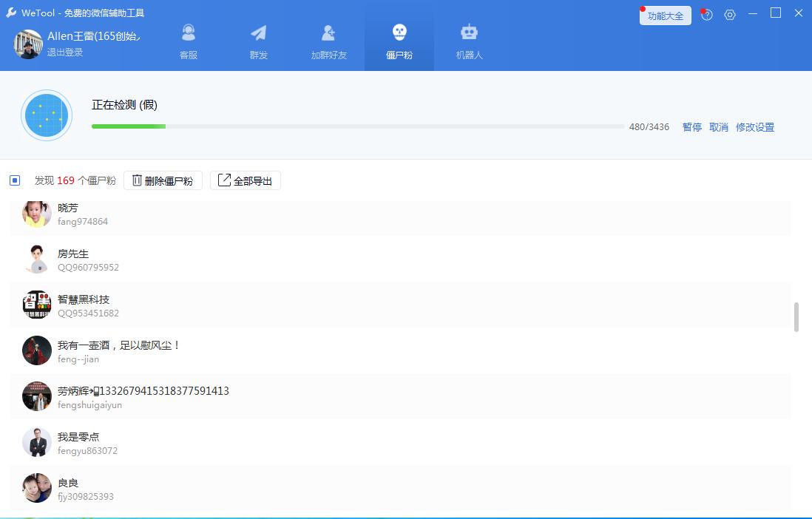
Task: Click the help question mark icon
Action: point(707,15)
